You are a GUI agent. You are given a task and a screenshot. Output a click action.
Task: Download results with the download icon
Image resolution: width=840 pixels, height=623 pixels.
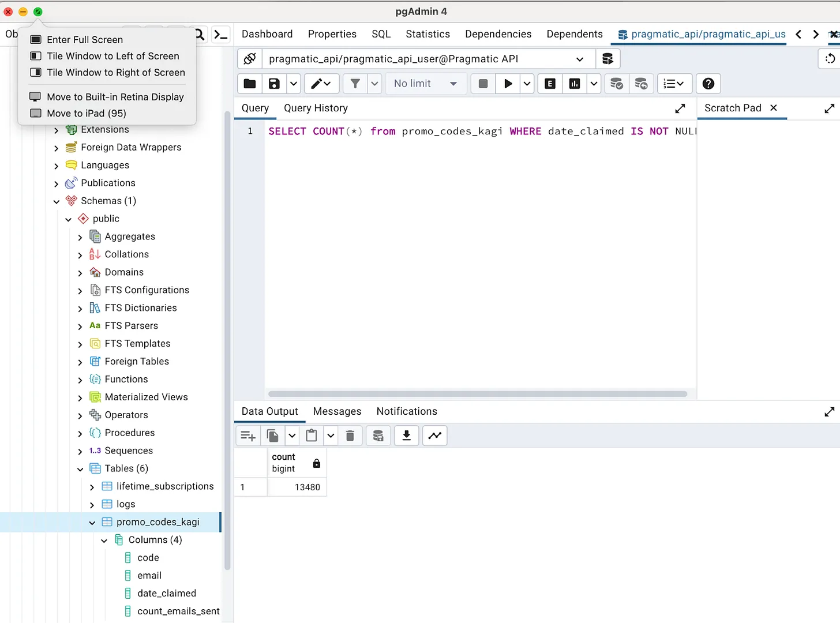pos(406,436)
